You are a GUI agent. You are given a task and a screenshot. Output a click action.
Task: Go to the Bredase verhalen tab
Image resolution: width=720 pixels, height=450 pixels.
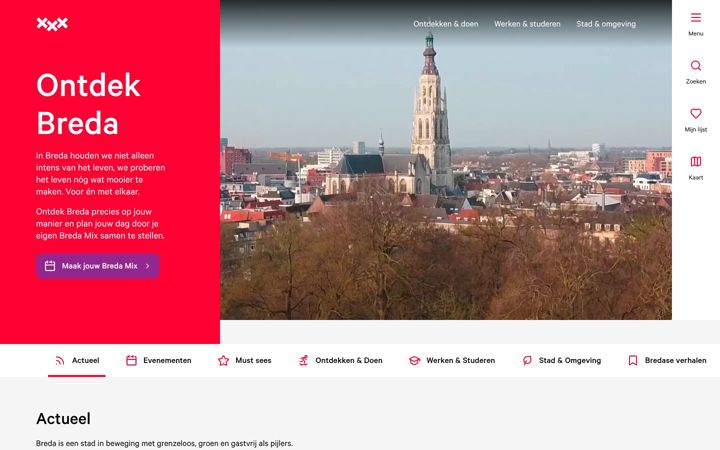[667, 360]
